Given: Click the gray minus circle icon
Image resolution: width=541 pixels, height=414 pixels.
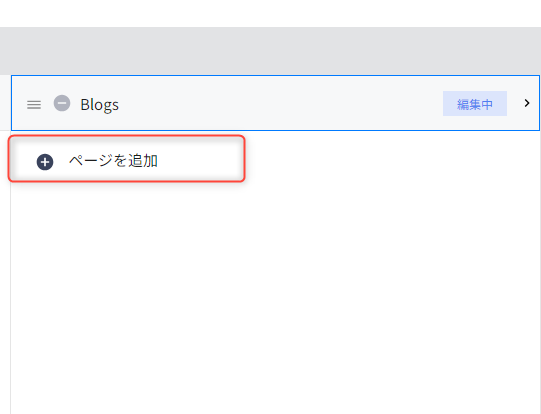Looking at the screenshot, I should pyautogui.click(x=62, y=103).
